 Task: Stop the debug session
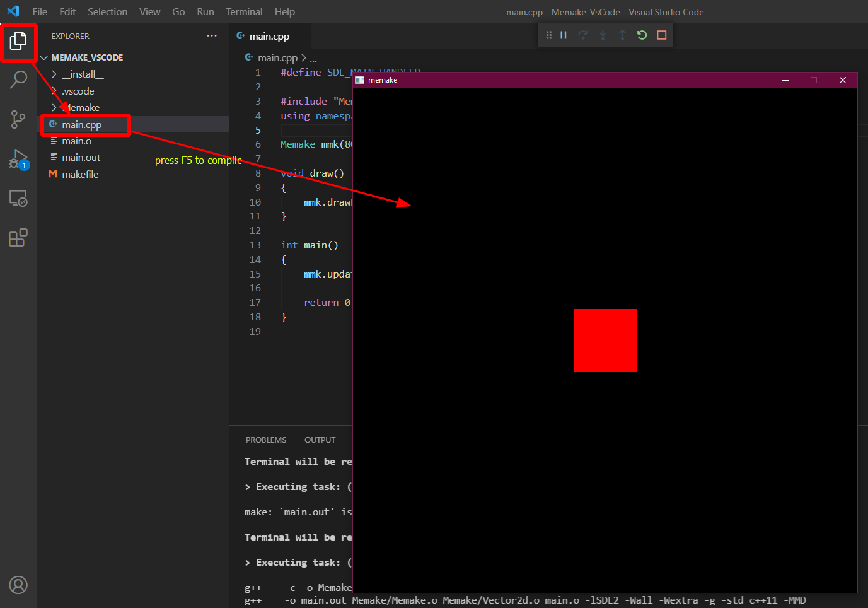click(x=661, y=35)
